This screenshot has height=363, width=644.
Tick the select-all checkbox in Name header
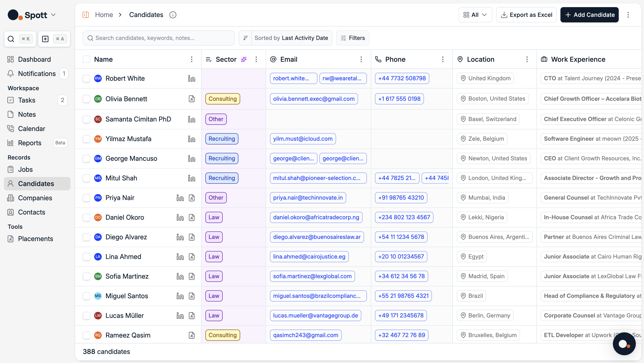pyautogui.click(x=87, y=59)
